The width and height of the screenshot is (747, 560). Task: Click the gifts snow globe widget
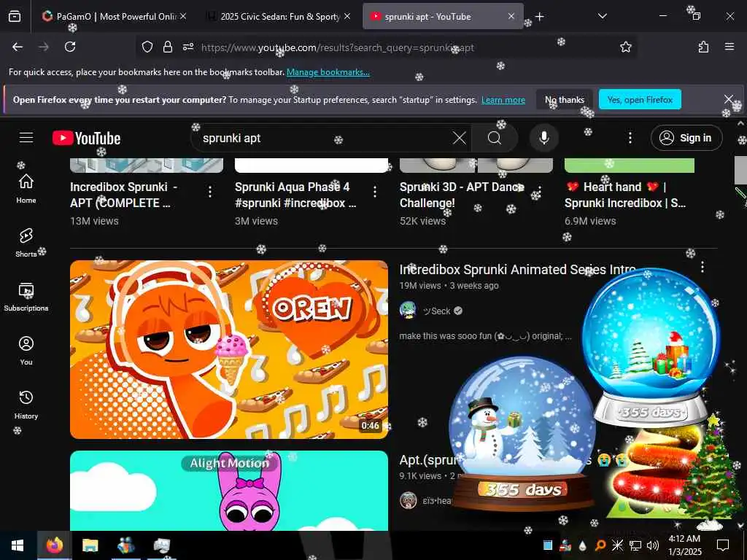point(651,347)
